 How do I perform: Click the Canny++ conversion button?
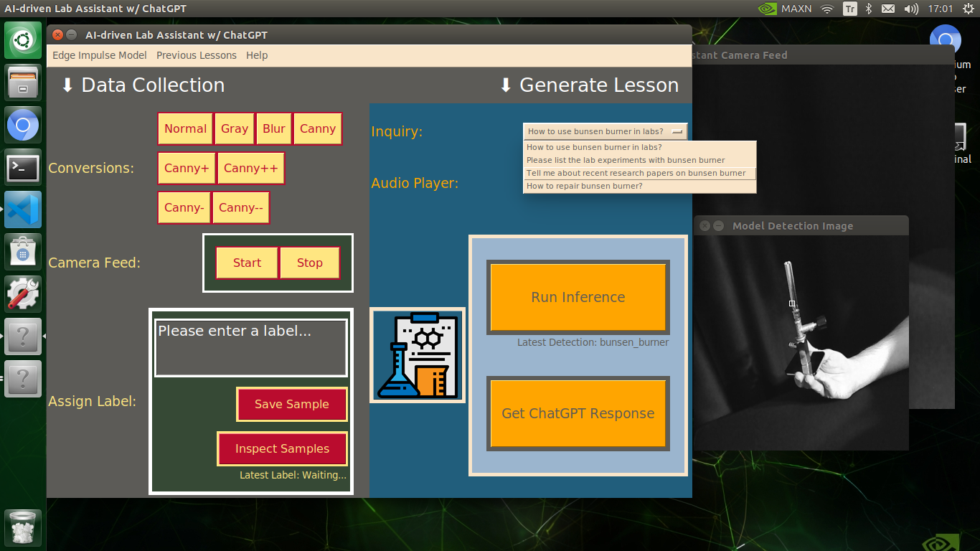251,168
